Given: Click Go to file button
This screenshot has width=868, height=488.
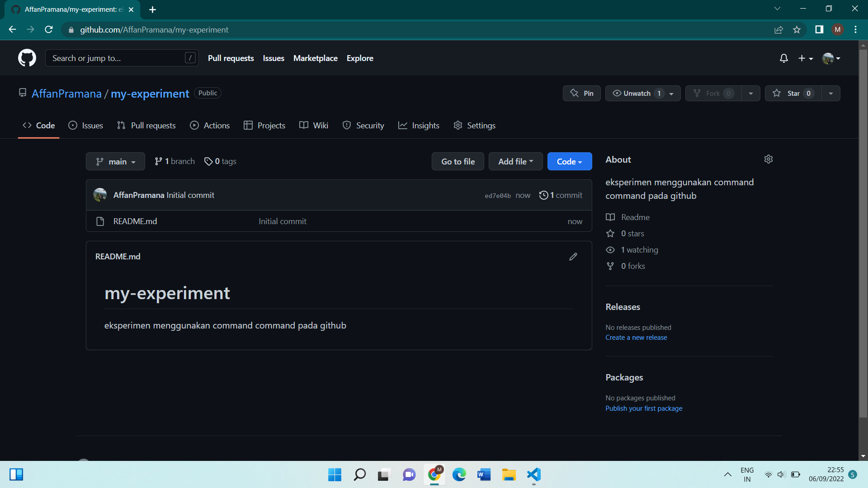Looking at the screenshot, I should (458, 161).
